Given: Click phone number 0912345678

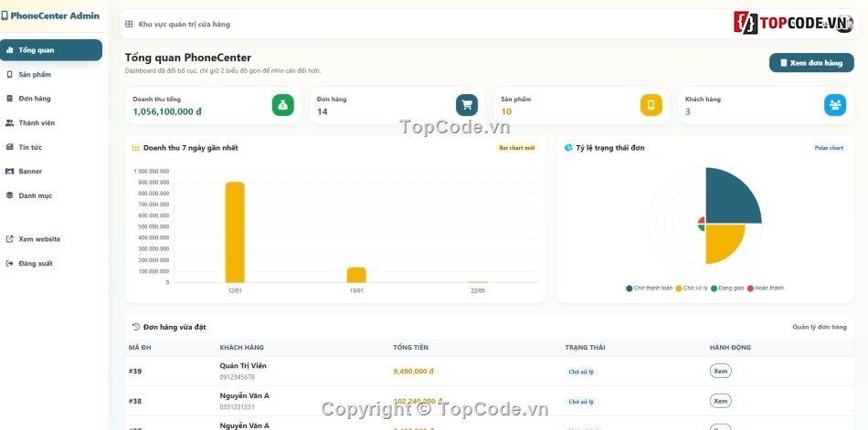Looking at the screenshot, I should [237, 377].
